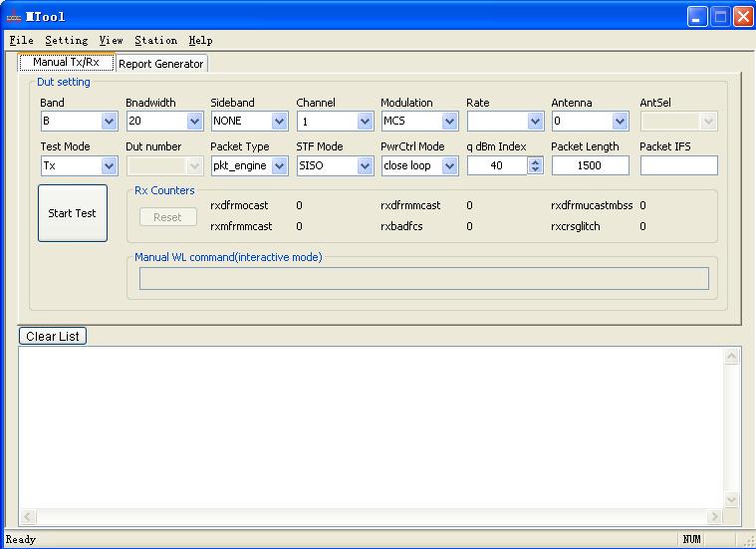Viewport: 756px width, 549px height.
Task: Click the Rx Counters group title
Action: (164, 190)
